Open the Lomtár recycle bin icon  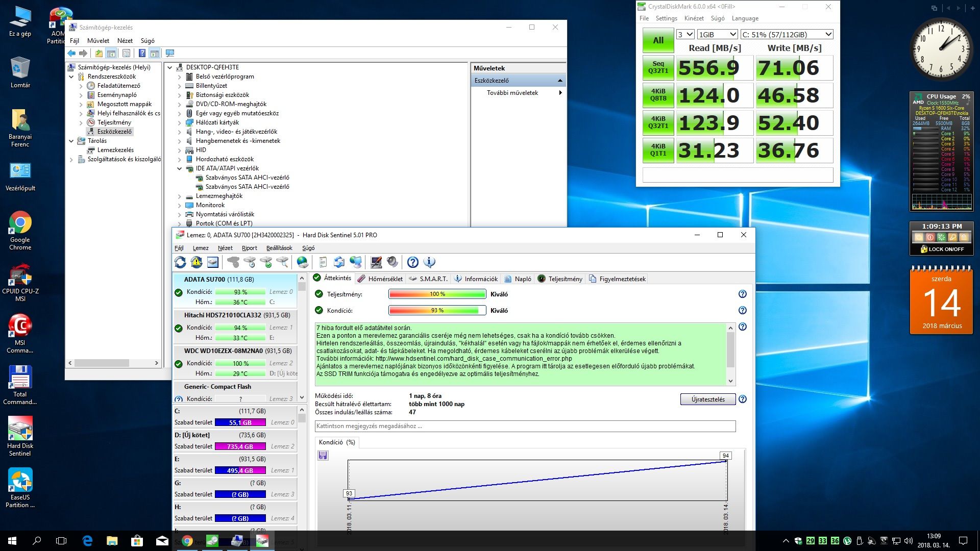click(x=20, y=72)
